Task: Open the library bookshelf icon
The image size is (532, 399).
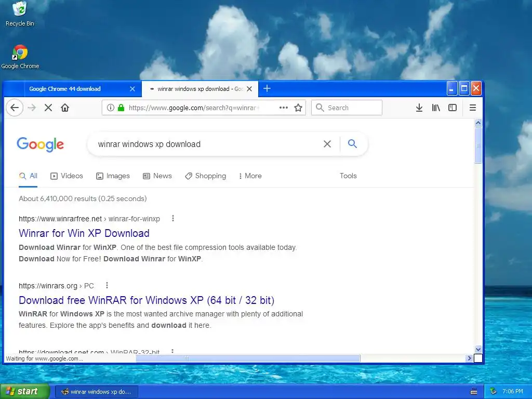Action: 436,108
